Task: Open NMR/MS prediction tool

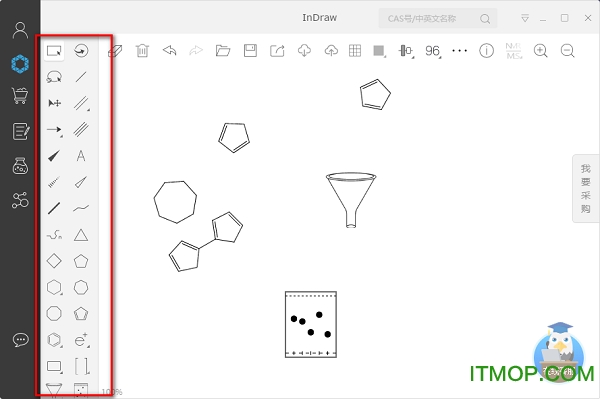Action: coord(514,50)
